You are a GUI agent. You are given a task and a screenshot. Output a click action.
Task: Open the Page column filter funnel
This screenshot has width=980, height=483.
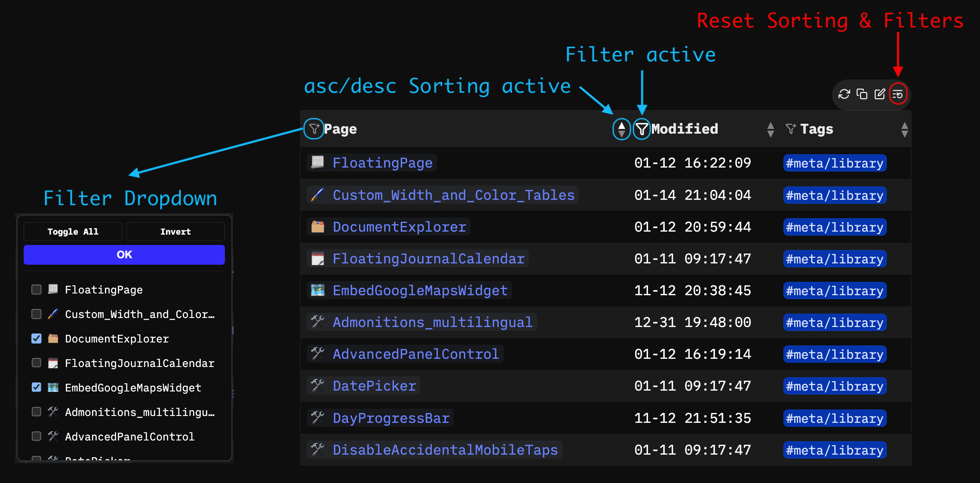[314, 128]
